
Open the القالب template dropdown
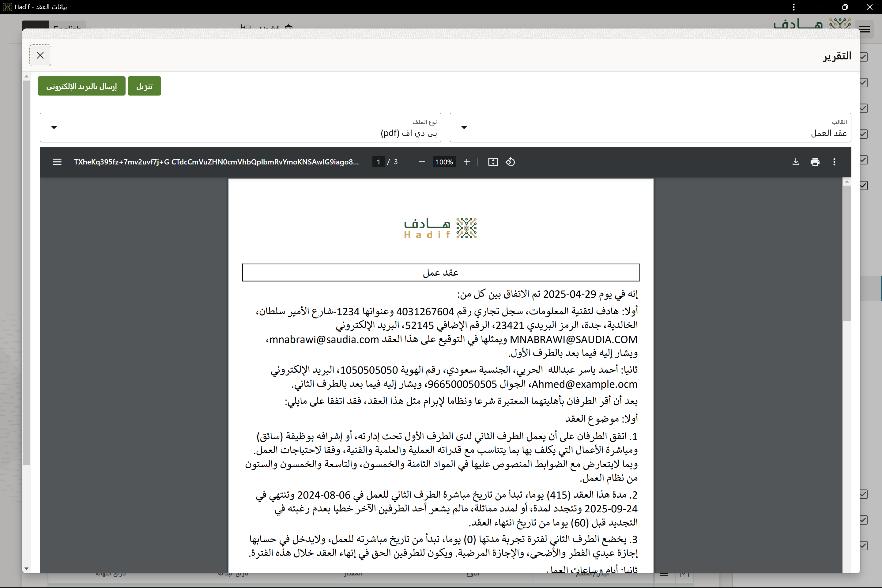point(650,127)
